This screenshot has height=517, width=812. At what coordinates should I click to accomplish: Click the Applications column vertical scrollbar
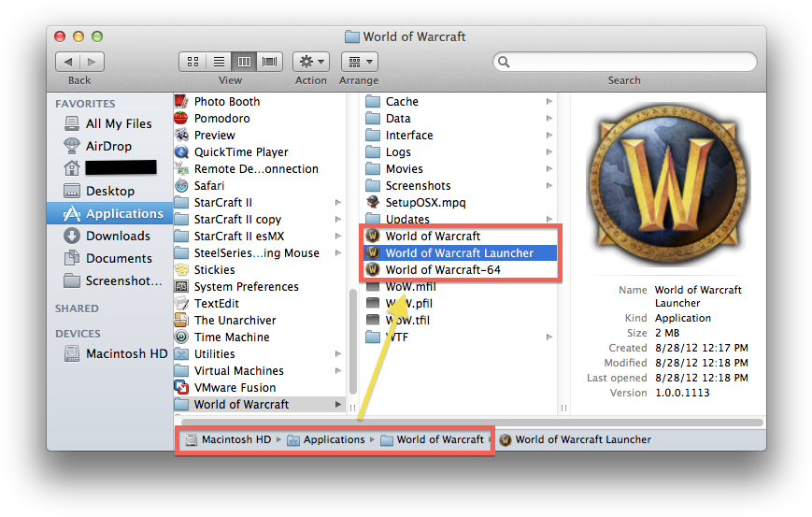pyautogui.click(x=353, y=341)
